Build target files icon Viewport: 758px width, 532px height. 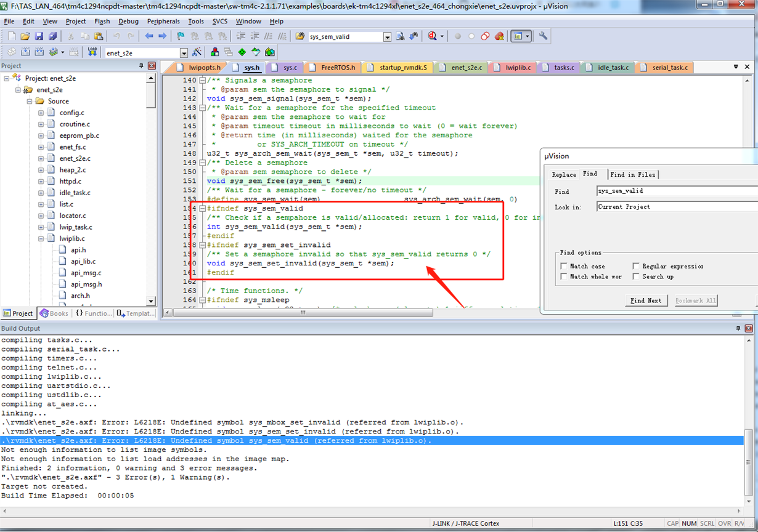pyautogui.click(x=25, y=52)
